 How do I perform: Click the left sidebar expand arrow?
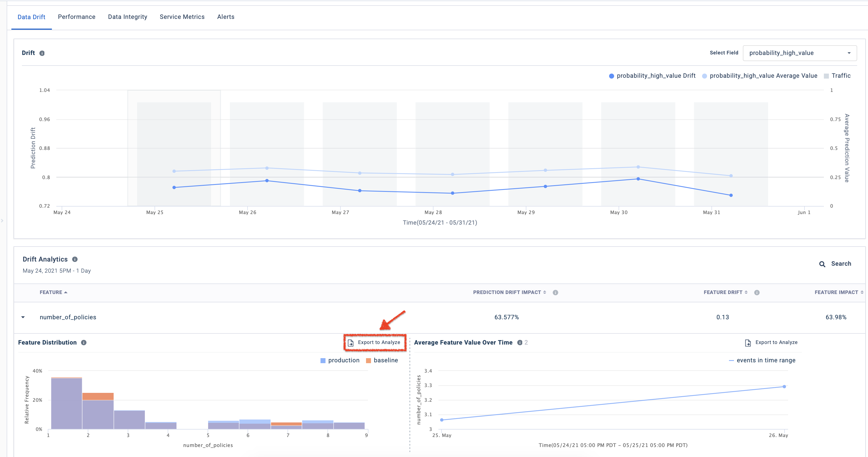(x=2, y=221)
